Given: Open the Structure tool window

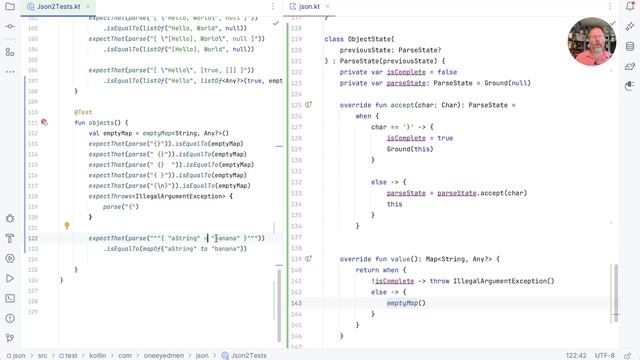Looking at the screenshot, I should (x=10, y=52).
